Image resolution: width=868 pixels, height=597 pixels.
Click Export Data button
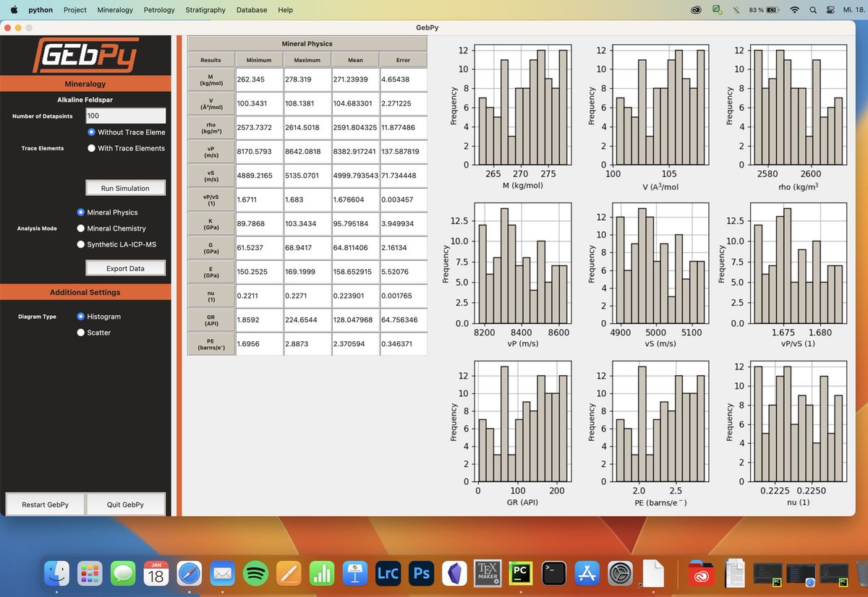coord(125,268)
